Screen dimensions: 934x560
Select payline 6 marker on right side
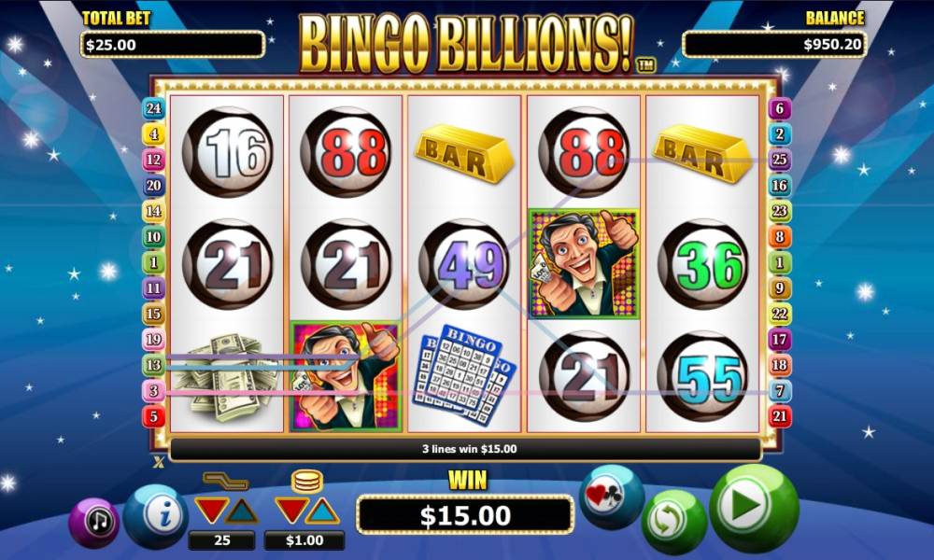(x=780, y=108)
